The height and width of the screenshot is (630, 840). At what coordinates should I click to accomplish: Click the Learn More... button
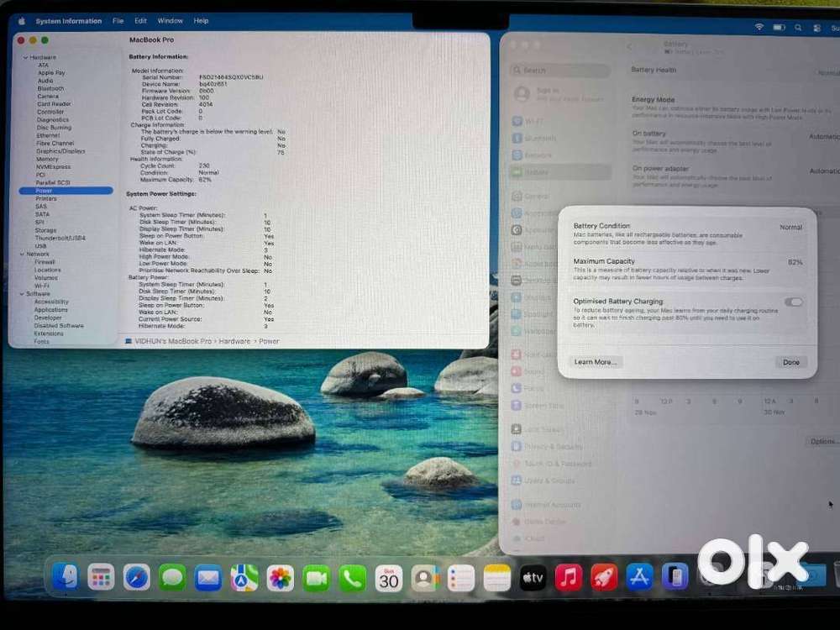point(596,362)
